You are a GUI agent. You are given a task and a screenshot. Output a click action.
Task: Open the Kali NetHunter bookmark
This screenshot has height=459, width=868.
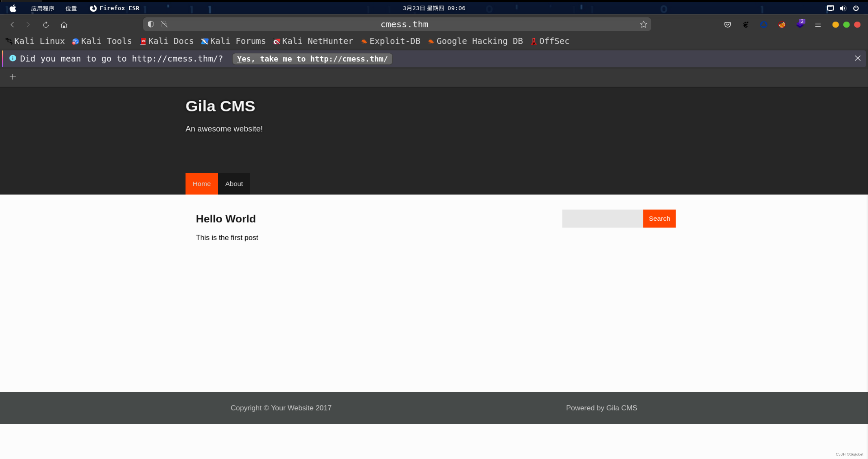313,41
